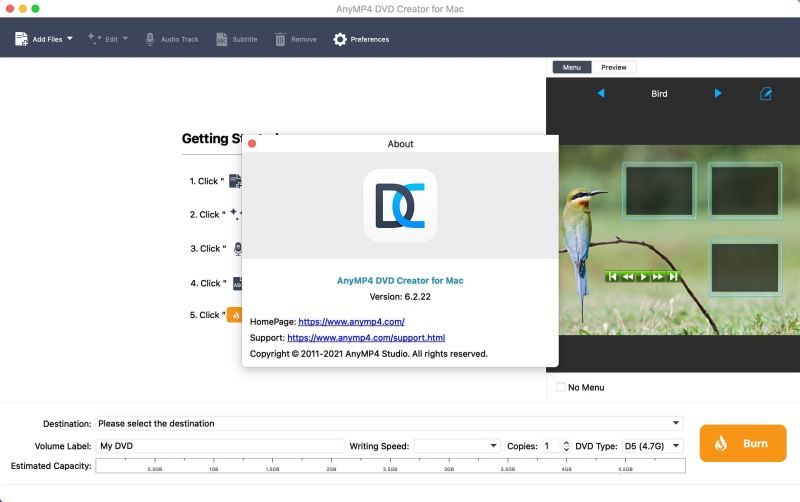Open Preferences via the gear icon
800x502 pixels.
point(340,39)
